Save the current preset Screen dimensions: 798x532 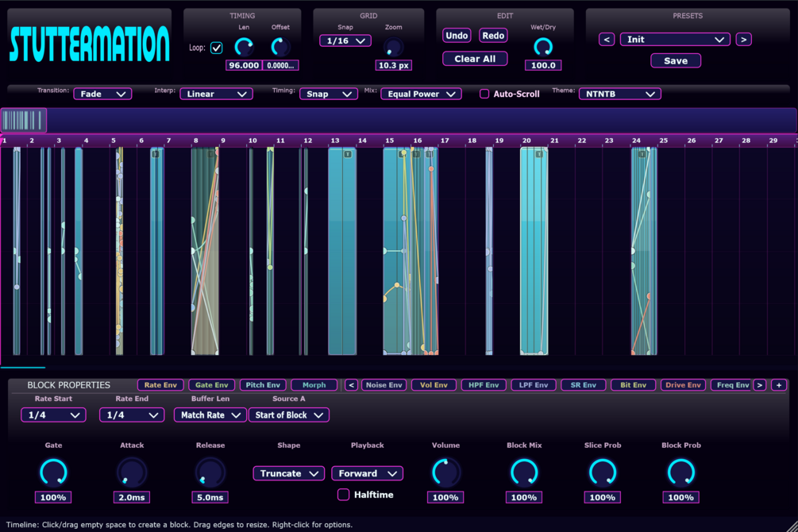click(x=676, y=60)
